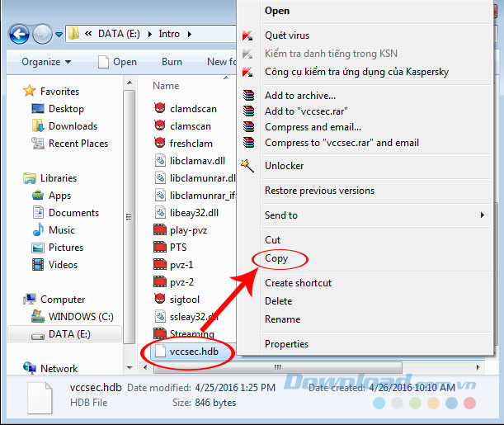Choose Add to "vccsec.rar"
Image resolution: width=504 pixels, height=425 pixels.
(x=306, y=111)
